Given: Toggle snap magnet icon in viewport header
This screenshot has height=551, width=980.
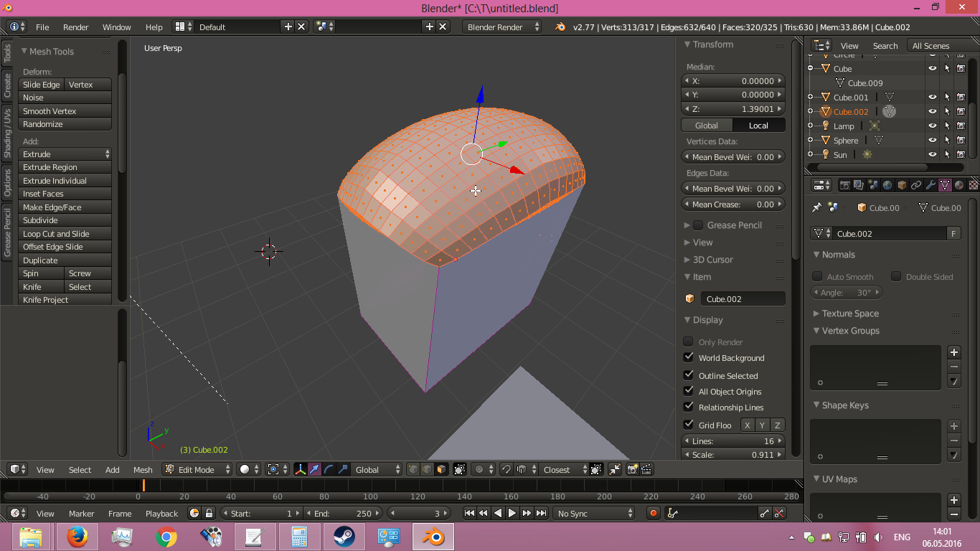Looking at the screenshot, I should point(507,469).
